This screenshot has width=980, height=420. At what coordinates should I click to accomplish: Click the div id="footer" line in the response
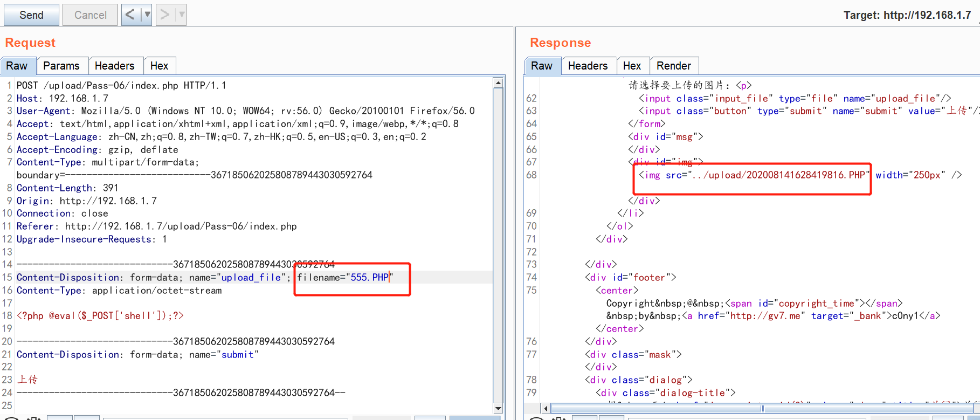[631, 277]
